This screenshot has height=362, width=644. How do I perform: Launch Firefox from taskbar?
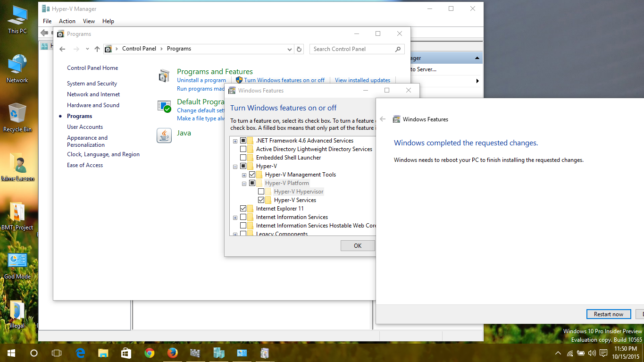coord(172,353)
